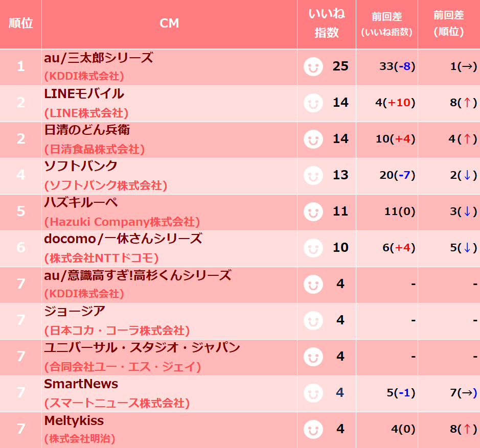
Task: Select the smiley face in 日清のどん兵衛 row
Action: point(313,139)
